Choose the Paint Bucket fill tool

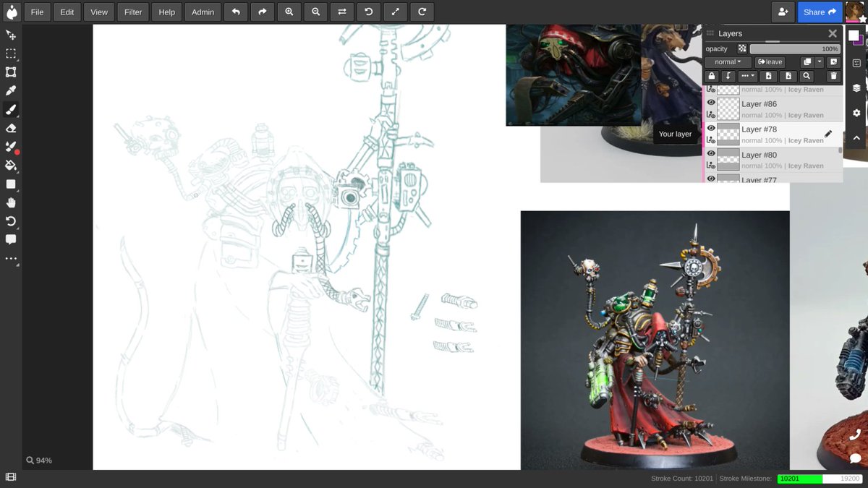[11, 166]
